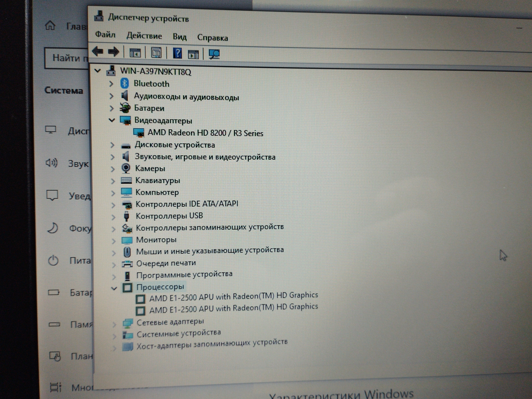Click the Forward arrow toolbar icon
This screenshot has height=399, width=532.
(x=113, y=52)
